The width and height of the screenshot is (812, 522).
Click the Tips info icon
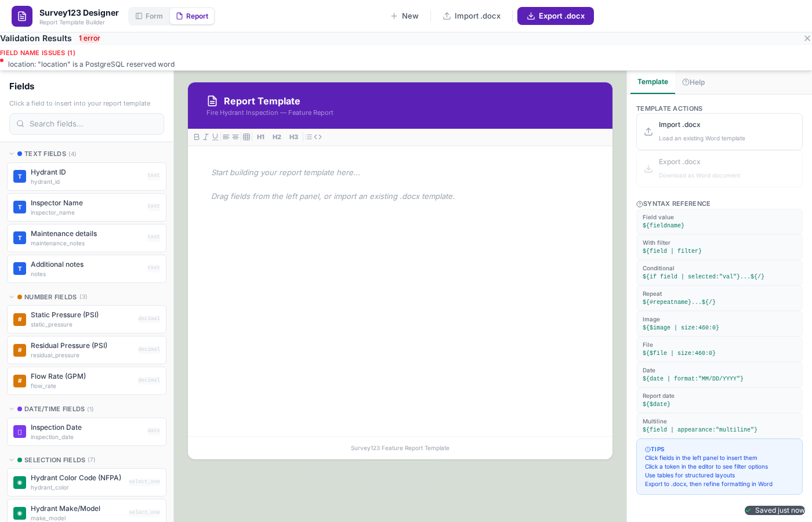pyautogui.click(x=648, y=449)
